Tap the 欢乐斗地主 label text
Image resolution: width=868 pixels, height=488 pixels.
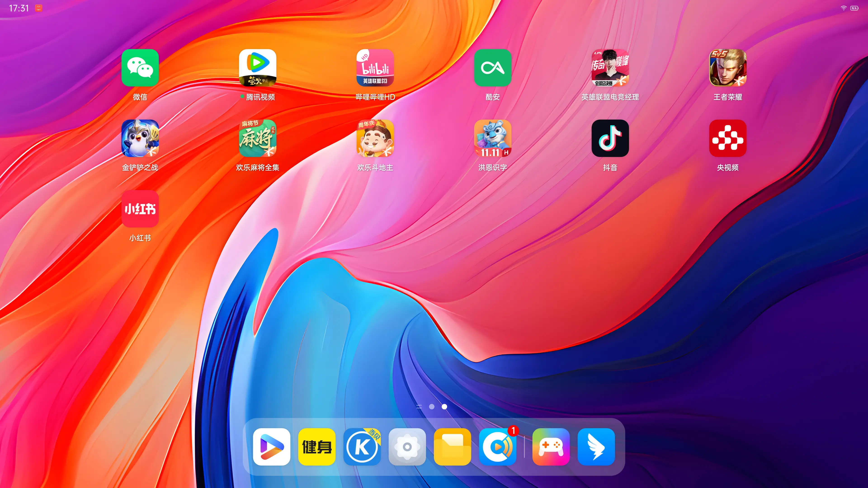point(375,167)
